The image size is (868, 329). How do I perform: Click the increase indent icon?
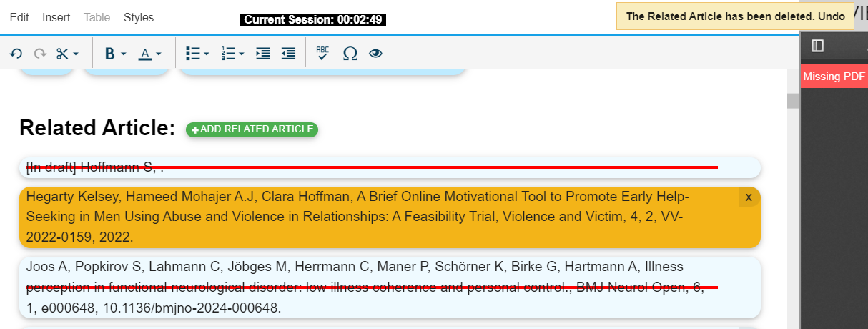point(263,54)
